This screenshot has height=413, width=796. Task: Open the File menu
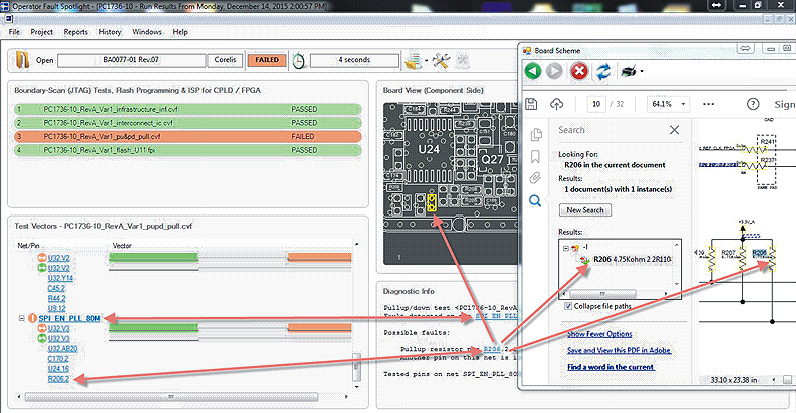14,31
